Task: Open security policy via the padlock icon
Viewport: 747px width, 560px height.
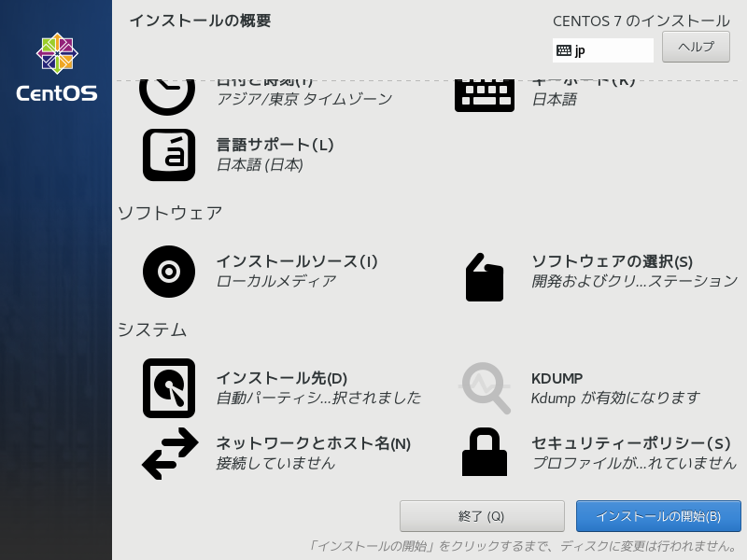Action: coord(485,452)
